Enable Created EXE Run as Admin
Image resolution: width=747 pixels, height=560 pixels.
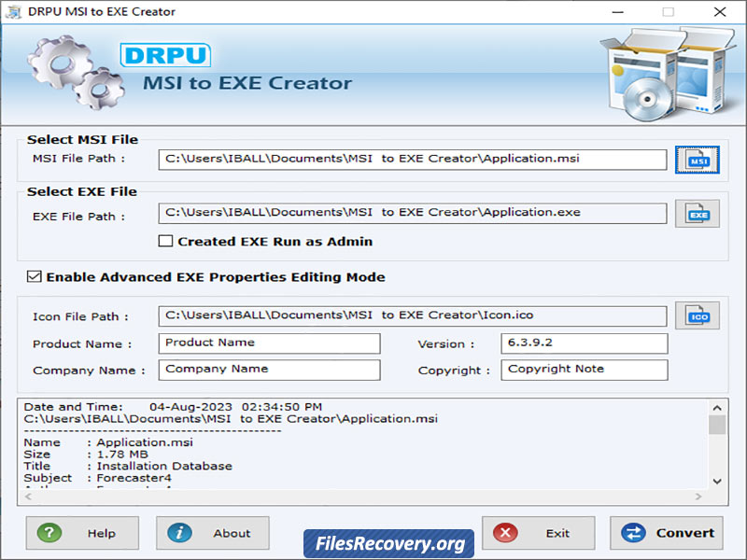coord(165,242)
